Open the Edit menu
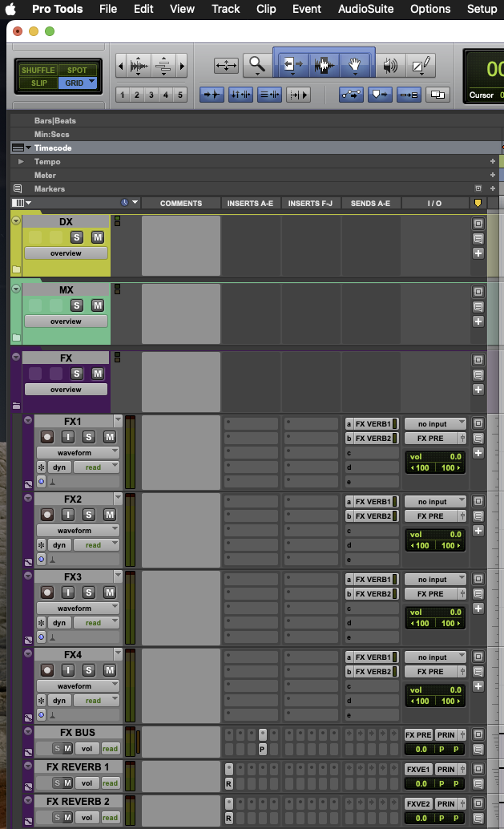 click(143, 9)
